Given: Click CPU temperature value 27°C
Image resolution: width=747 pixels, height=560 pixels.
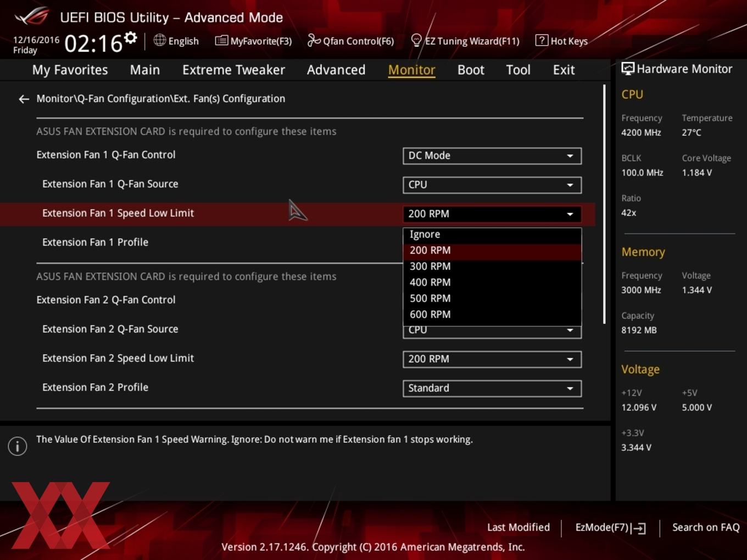Looking at the screenshot, I should click(692, 133).
